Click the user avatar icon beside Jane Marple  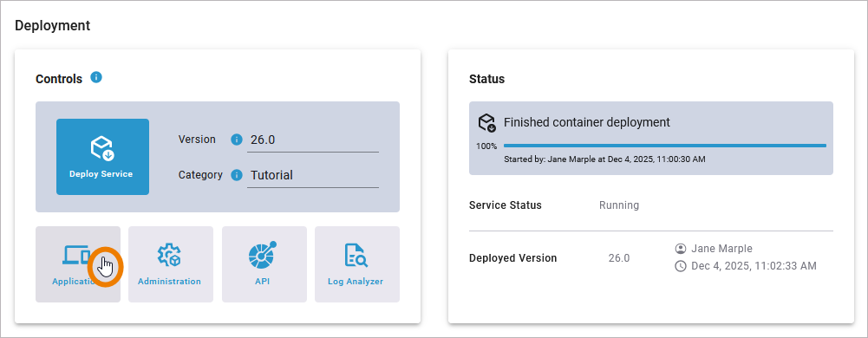click(x=681, y=249)
